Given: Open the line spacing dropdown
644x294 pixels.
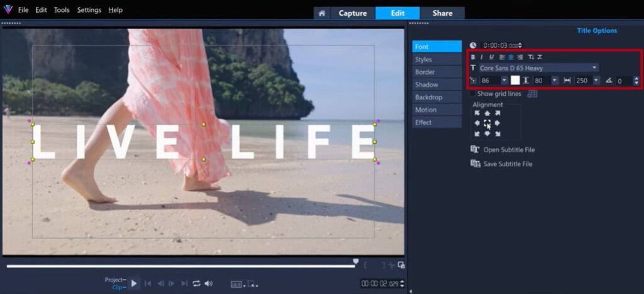Looking at the screenshot, I should tap(555, 81).
